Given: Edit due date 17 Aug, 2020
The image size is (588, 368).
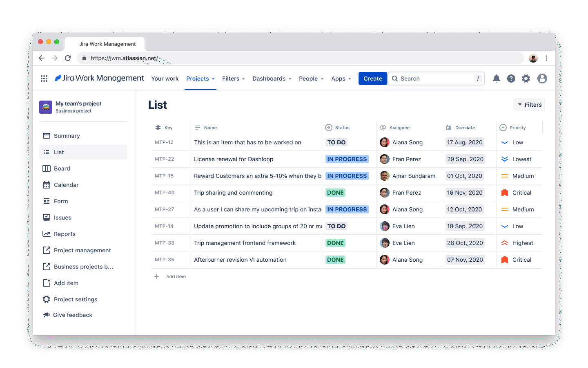Looking at the screenshot, I should [x=465, y=142].
